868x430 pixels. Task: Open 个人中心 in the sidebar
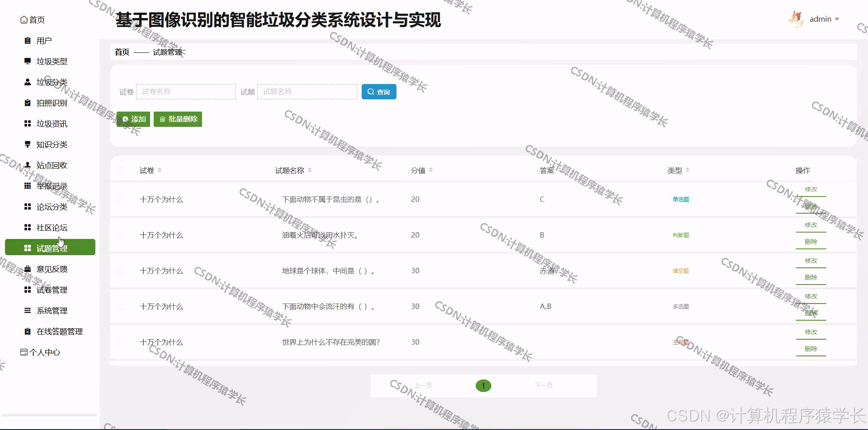click(45, 352)
